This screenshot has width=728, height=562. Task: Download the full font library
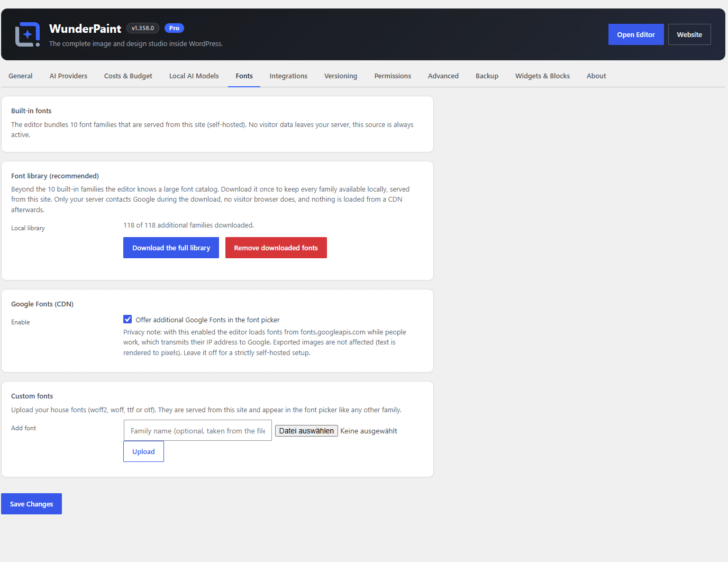click(x=171, y=248)
